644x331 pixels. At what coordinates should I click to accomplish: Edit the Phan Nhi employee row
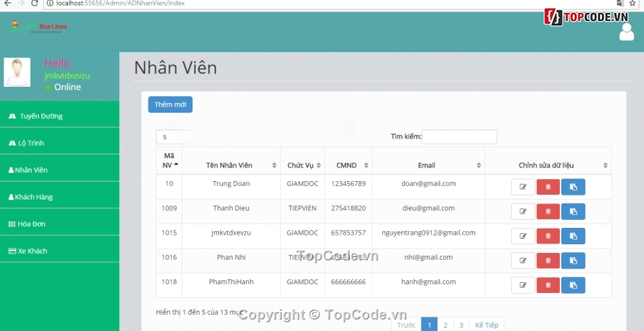click(x=523, y=260)
